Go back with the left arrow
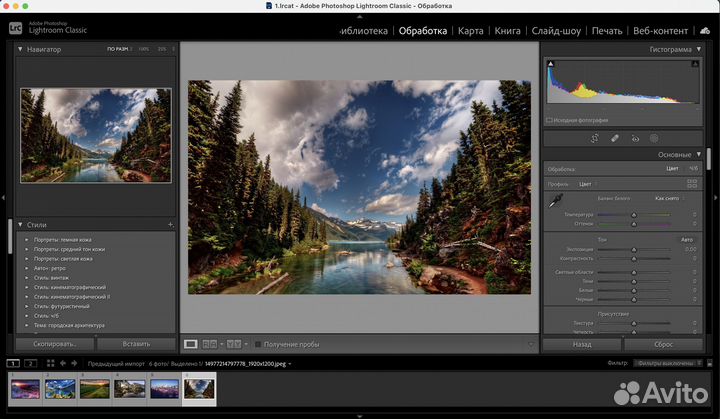The height and width of the screenshot is (419, 720). (x=62, y=363)
